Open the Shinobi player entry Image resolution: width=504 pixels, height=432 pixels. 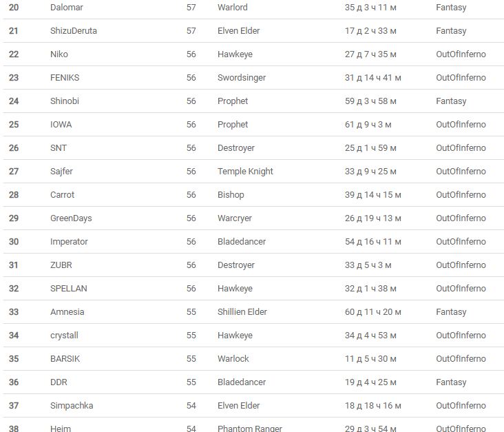[x=65, y=101]
